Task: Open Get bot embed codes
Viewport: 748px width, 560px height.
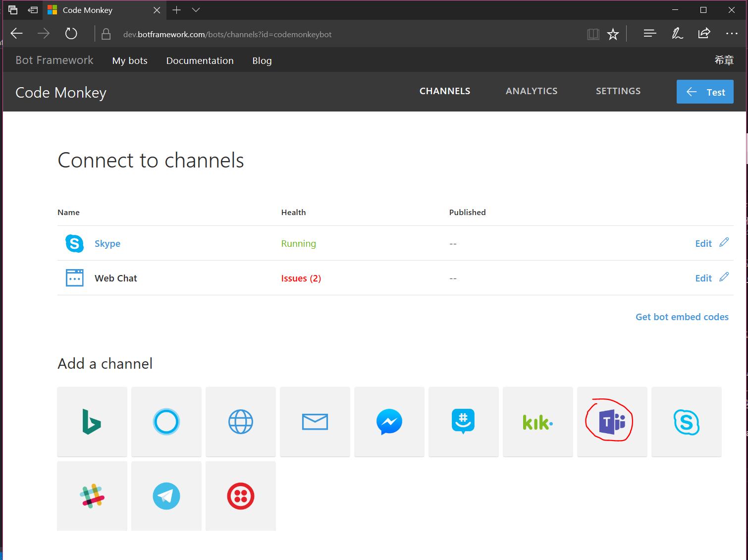Action: coord(682,317)
